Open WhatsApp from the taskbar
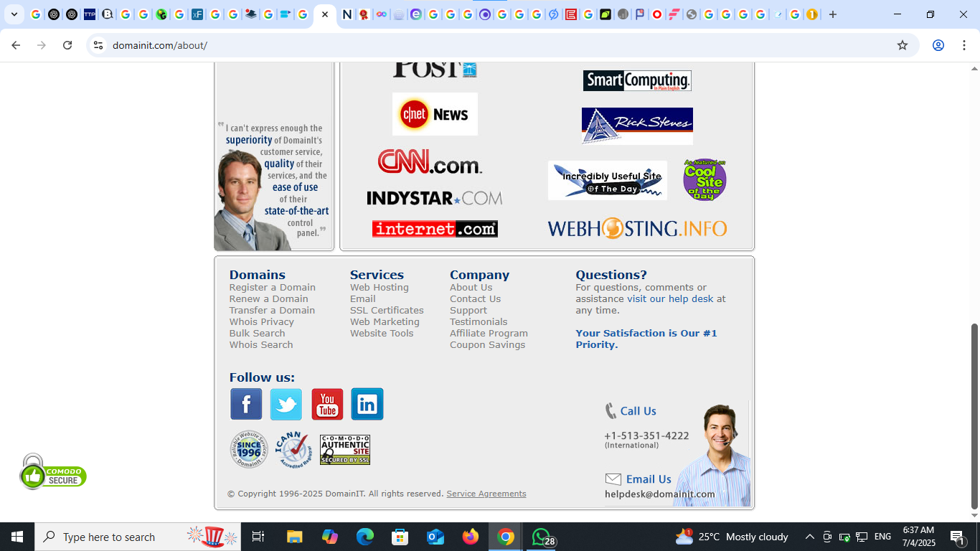Viewport: 980px width, 551px height. click(x=542, y=537)
